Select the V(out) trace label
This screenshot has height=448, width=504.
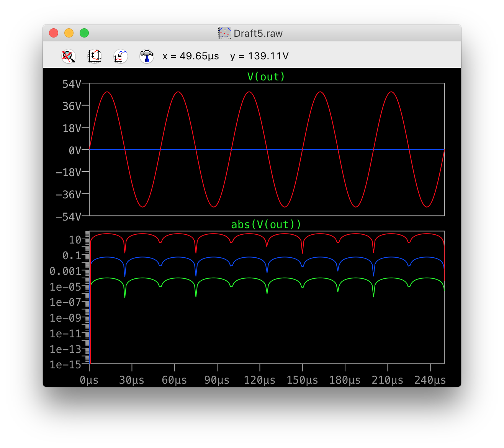click(266, 77)
